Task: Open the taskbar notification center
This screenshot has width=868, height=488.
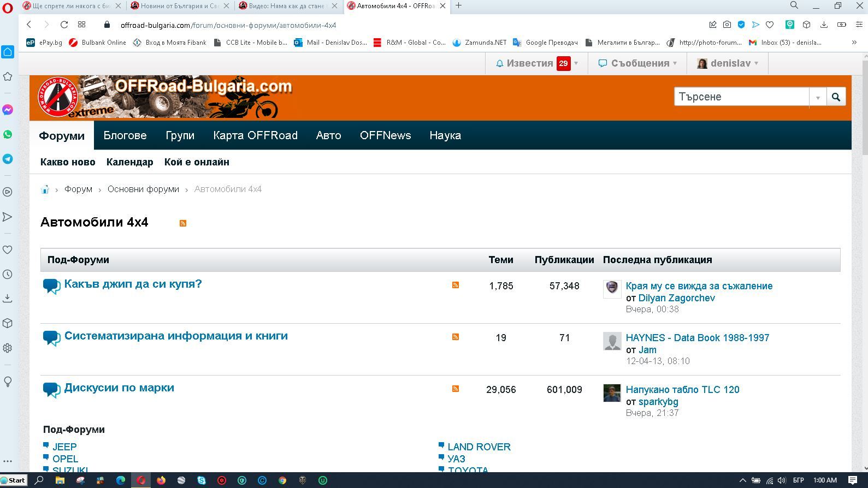Action: point(853,480)
